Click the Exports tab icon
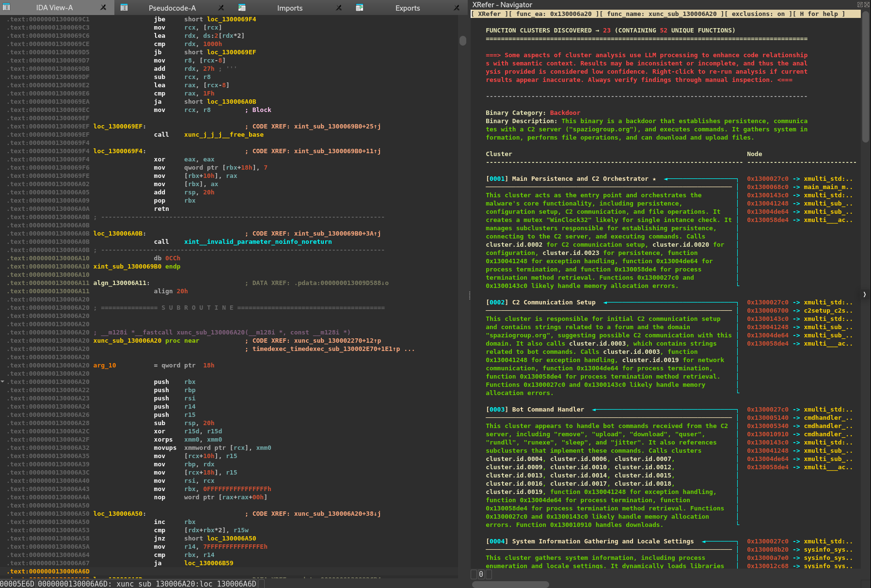This screenshot has width=871, height=588. point(360,8)
